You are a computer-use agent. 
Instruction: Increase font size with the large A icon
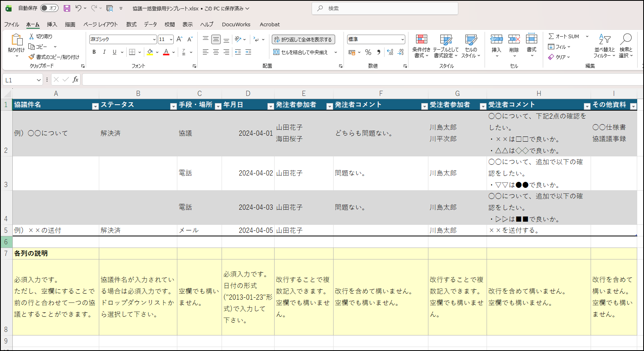pyautogui.click(x=179, y=39)
